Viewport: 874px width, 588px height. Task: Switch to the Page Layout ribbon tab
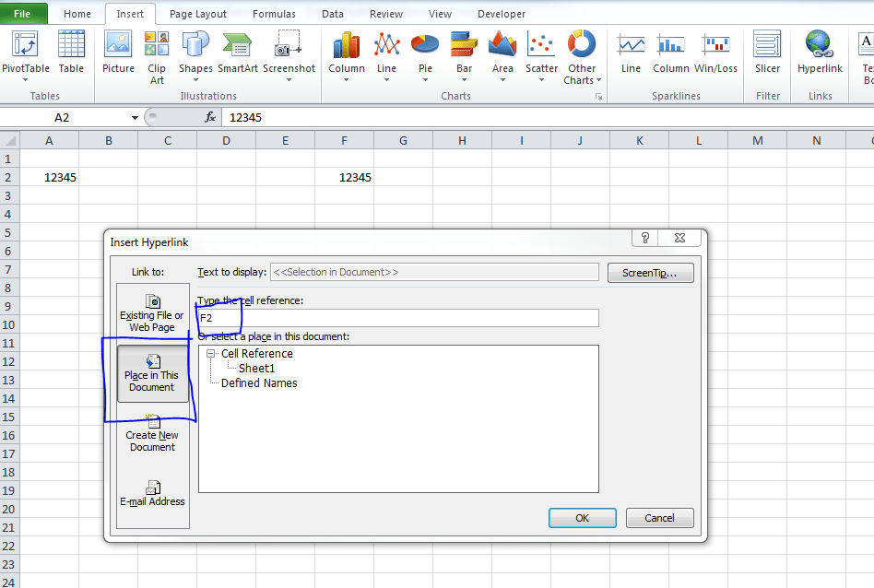[x=197, y=13]
